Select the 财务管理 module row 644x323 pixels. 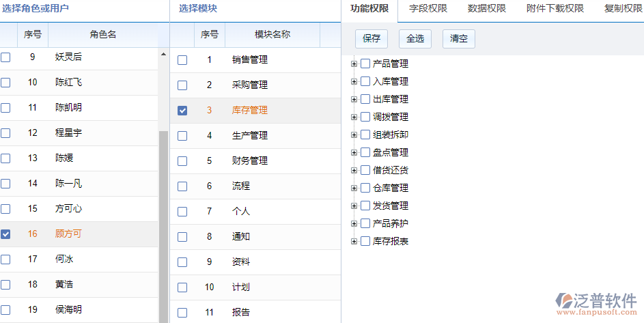point(249,161)
